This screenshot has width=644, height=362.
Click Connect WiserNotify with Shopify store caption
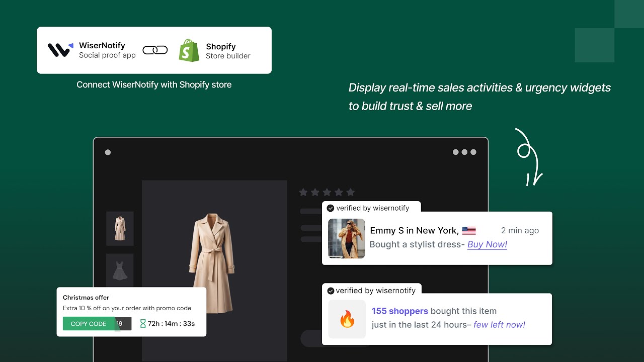pyautogui.click(x=154, y=85)
